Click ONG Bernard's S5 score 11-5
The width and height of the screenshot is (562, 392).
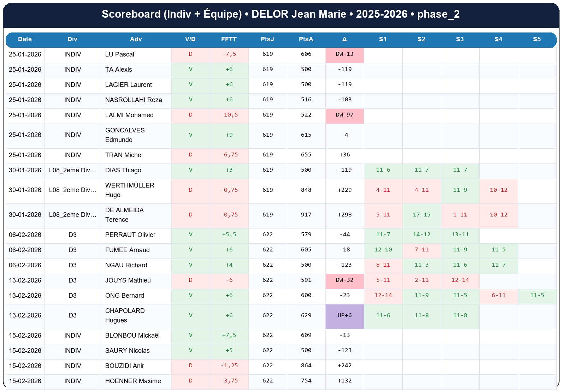[537, 295]
